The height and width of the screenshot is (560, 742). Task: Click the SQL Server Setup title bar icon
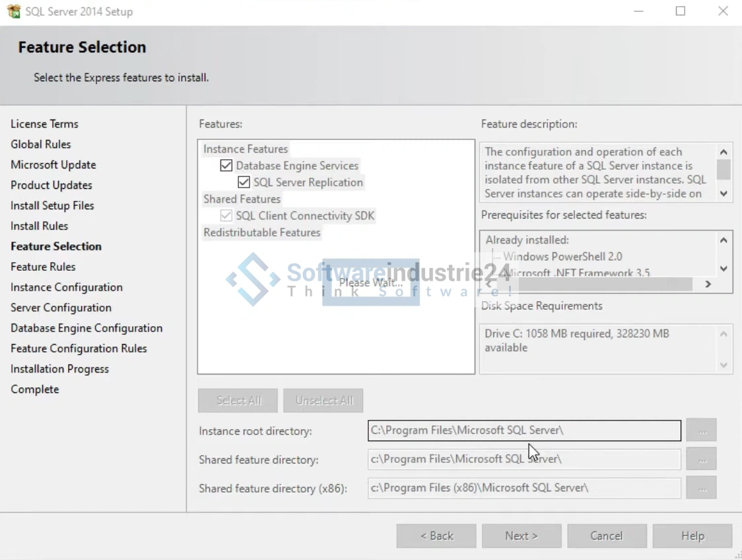(13, 11)
